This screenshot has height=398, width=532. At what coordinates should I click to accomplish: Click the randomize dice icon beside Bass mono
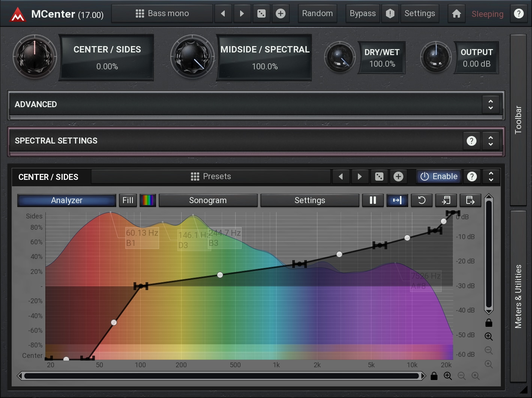pos(261,14)
